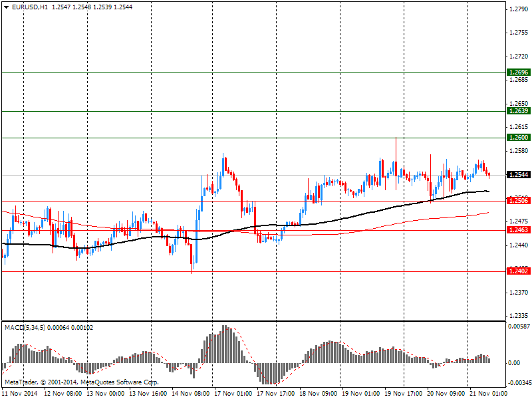This screenshot has width=532, height=399.
Task: Click the 13 Nov 00:00 time label
Action: 106,394
